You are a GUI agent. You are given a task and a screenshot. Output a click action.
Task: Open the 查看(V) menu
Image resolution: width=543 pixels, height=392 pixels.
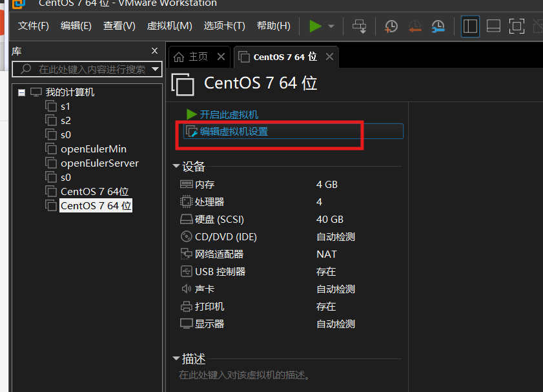119,26
